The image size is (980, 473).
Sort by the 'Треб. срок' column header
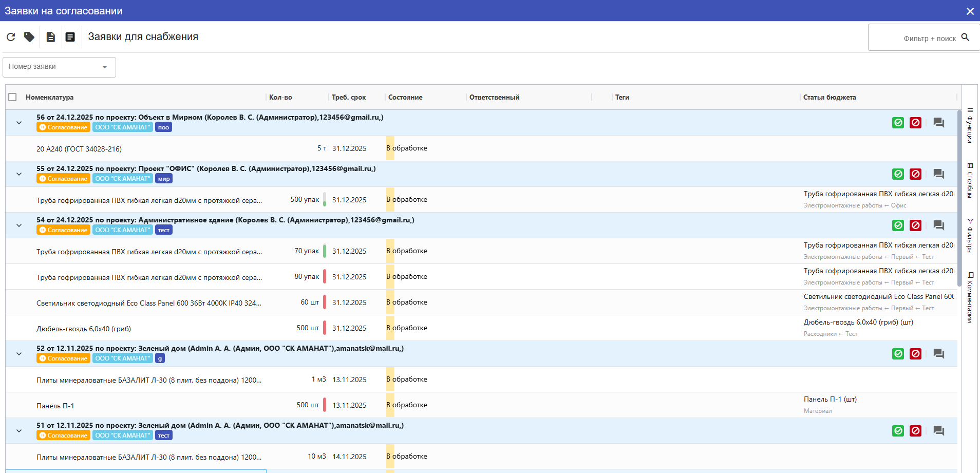click(x=349, y=97)
